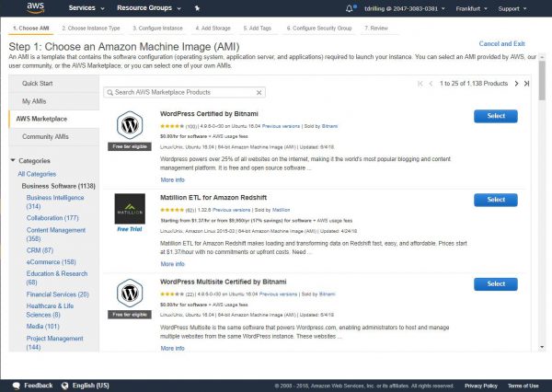The image size is (552, 392).
Task: Open the Services menu
Action: tap(86, 7)
